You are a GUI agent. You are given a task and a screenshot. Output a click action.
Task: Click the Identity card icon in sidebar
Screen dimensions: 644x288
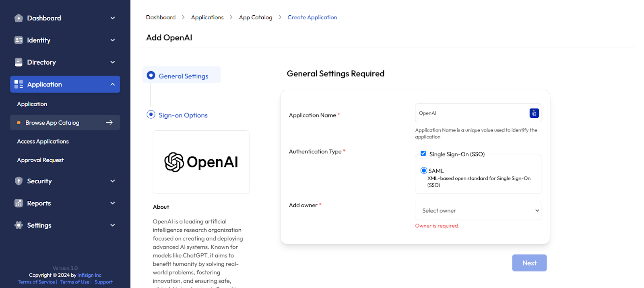pyautogui.click(x=19, y=40)
